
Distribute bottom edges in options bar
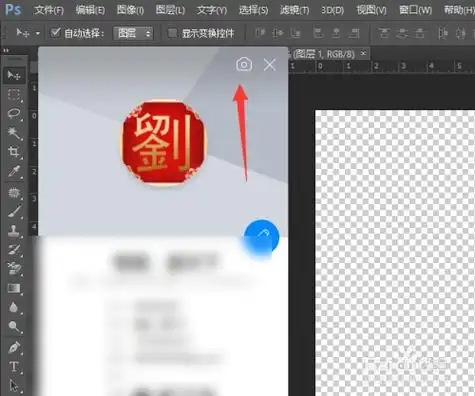[x=420, y=33]
